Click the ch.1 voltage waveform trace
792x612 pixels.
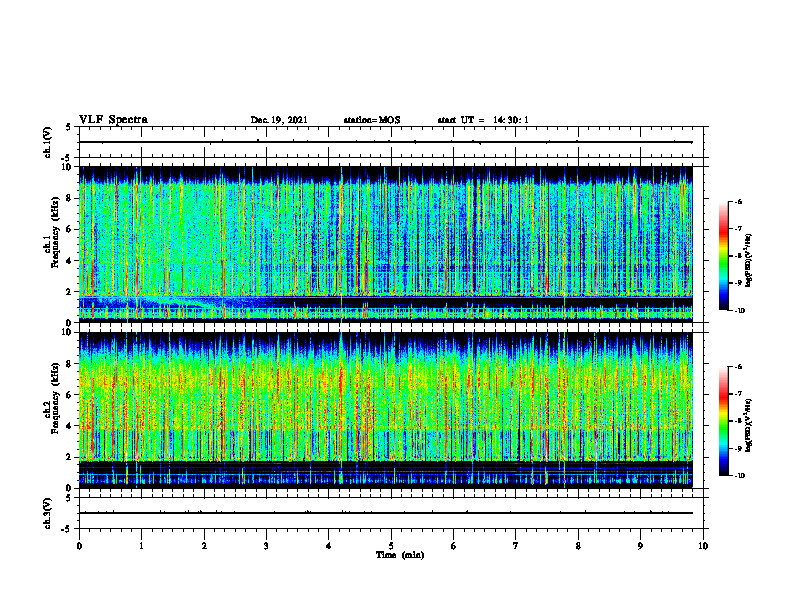coord(386,142)
